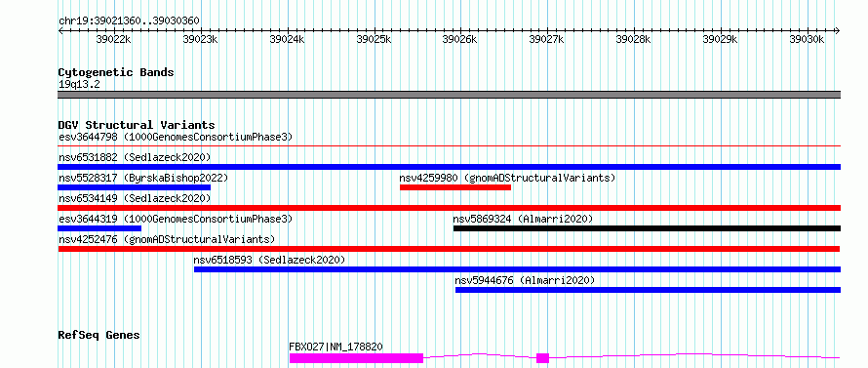Click the esv3644798 thin red variant line
The image size is (868, 368).
(x=449, y=146)
